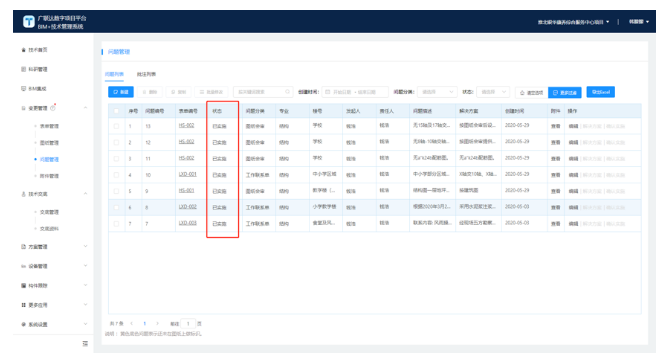Screen dimensions: 666x364
Task: Open the user account dropdown in header
Action: tap(639, 22)
